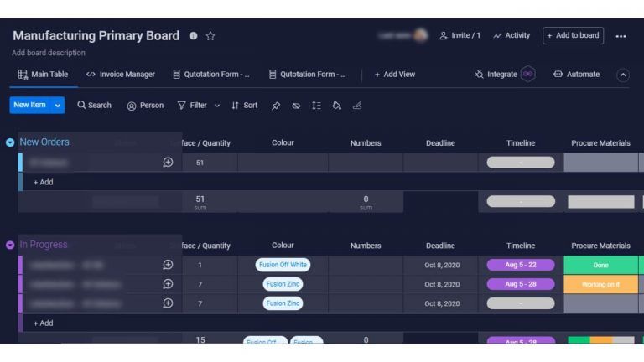Click the Fusion Off White colour tag
Viewport: 644px width, 362px height.
(283, 265)
